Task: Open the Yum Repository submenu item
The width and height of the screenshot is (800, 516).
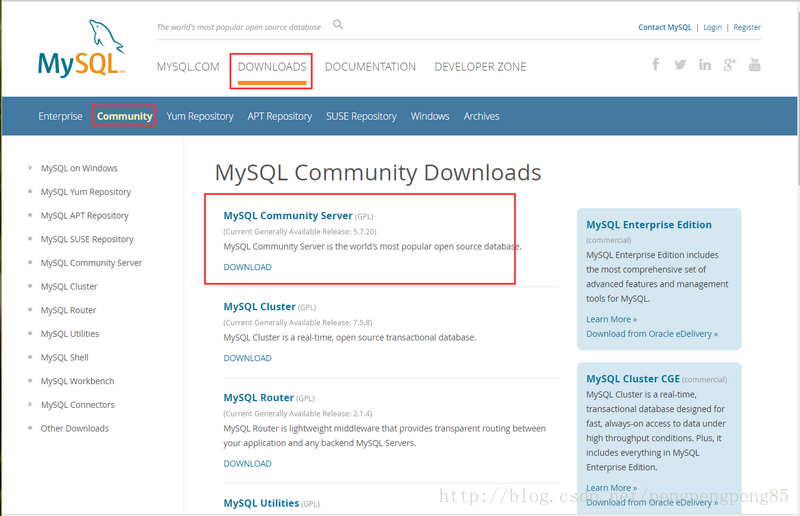Action: (199, 116)
